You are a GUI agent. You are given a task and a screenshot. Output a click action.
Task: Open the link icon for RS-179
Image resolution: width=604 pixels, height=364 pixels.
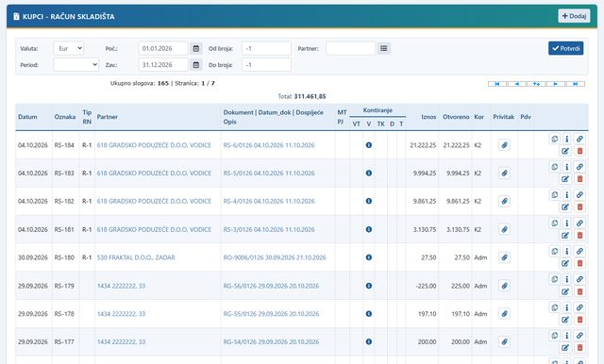[579, 279]
